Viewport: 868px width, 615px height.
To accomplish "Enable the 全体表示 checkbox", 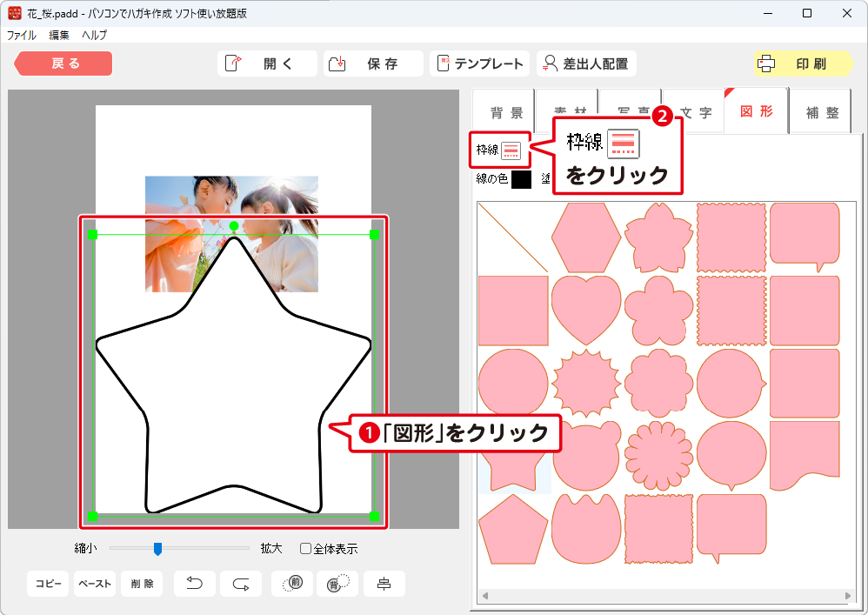I will [x=305, y=549].
